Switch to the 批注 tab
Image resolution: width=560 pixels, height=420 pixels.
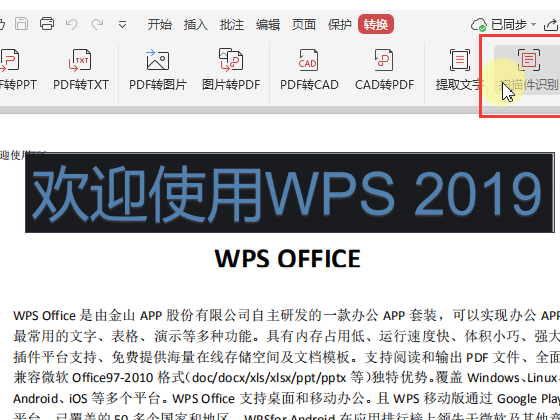pyautogui.click(x=232, y=25)
